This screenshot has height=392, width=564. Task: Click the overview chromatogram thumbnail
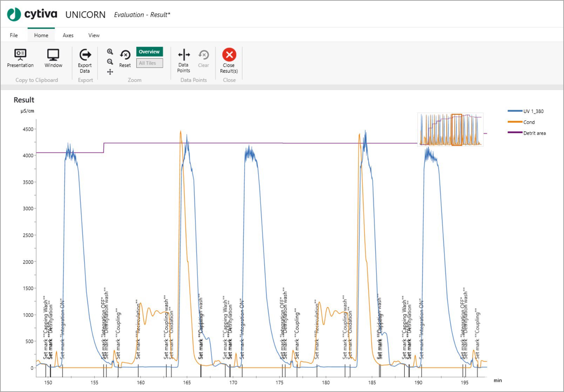coord(450,130)
